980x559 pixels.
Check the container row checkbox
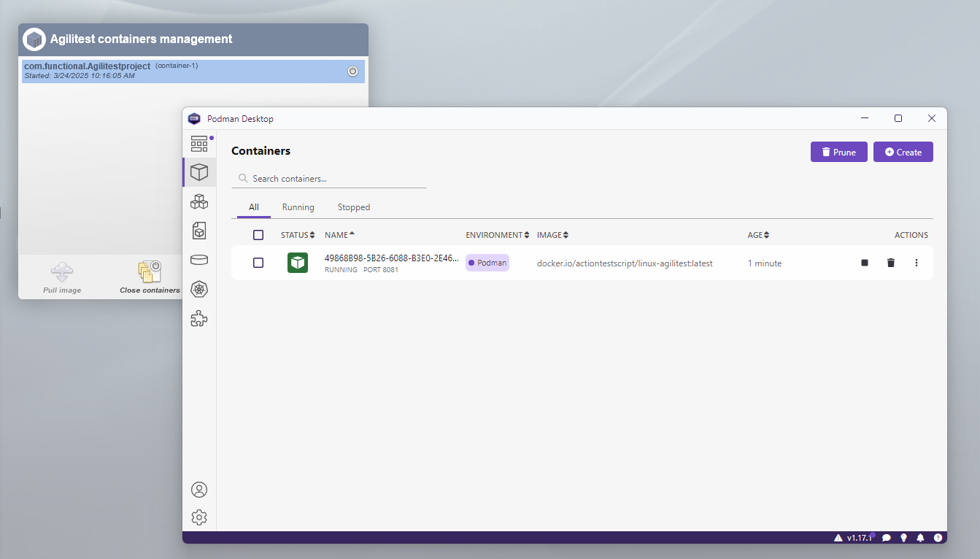(258, 263)
